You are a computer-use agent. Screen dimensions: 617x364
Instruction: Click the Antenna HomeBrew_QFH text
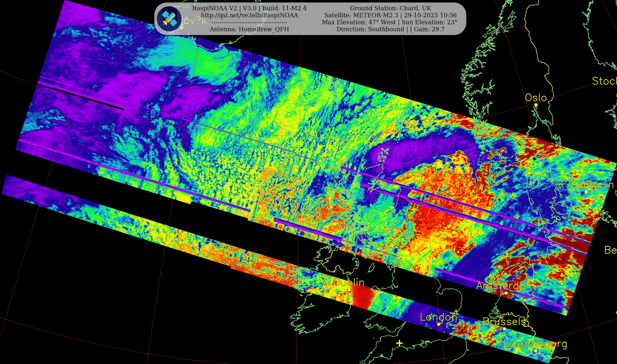[249, 29]
